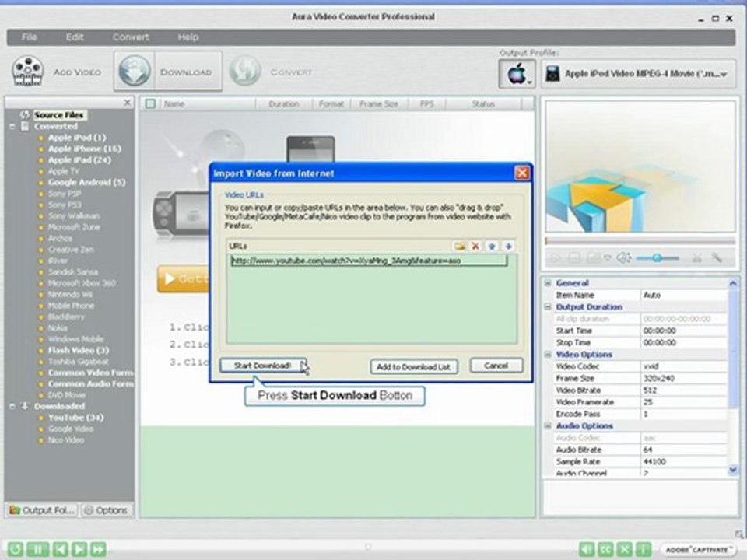Click the Captivate info button
Screen dimensions: 747x560
(x=644, y=549)
